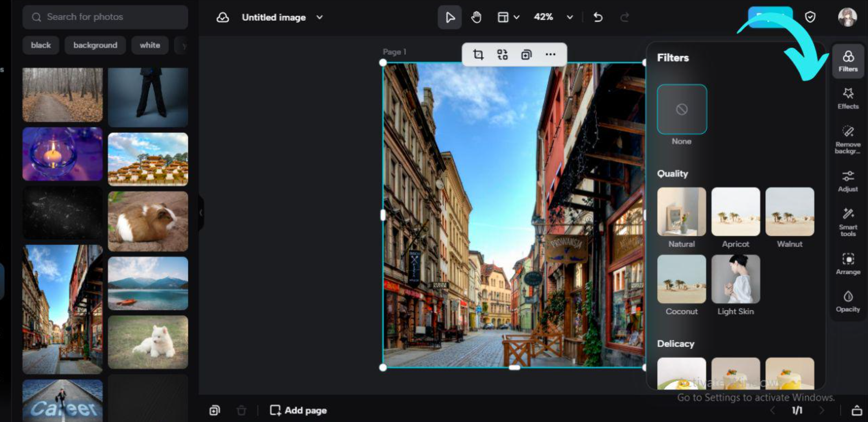Apply the Apricot filter thumbnail
This screenshot has height=422, width=868.
point(735,212)
